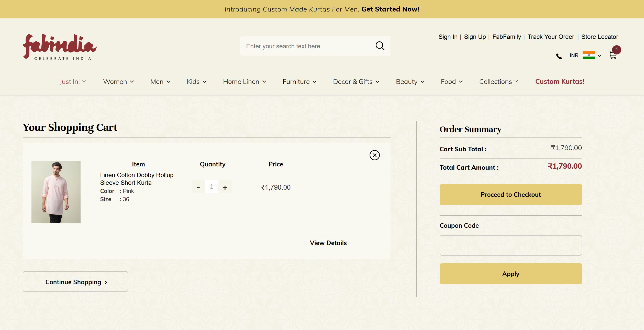
Task: Click Get Started Now! banner link
Action: point(390,9)
